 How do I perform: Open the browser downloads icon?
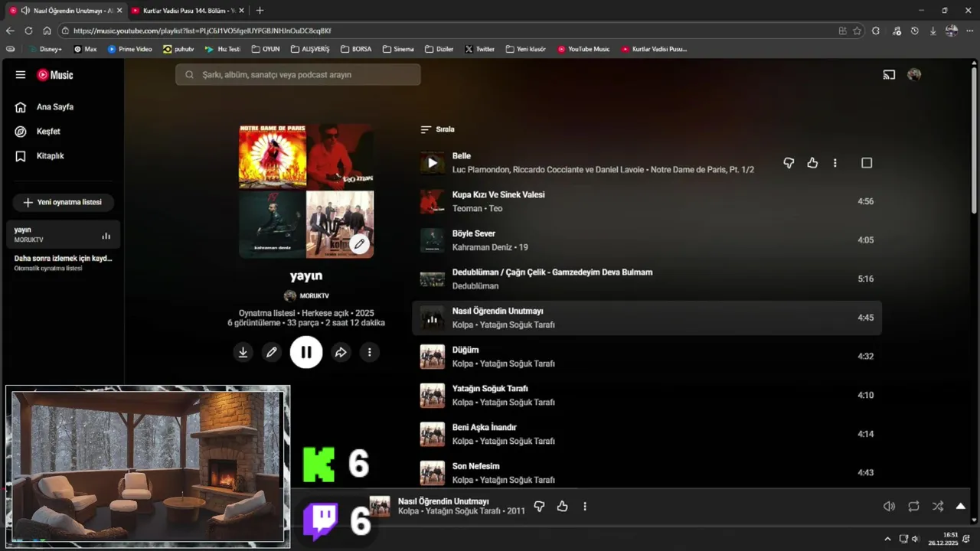click(933, 31)
